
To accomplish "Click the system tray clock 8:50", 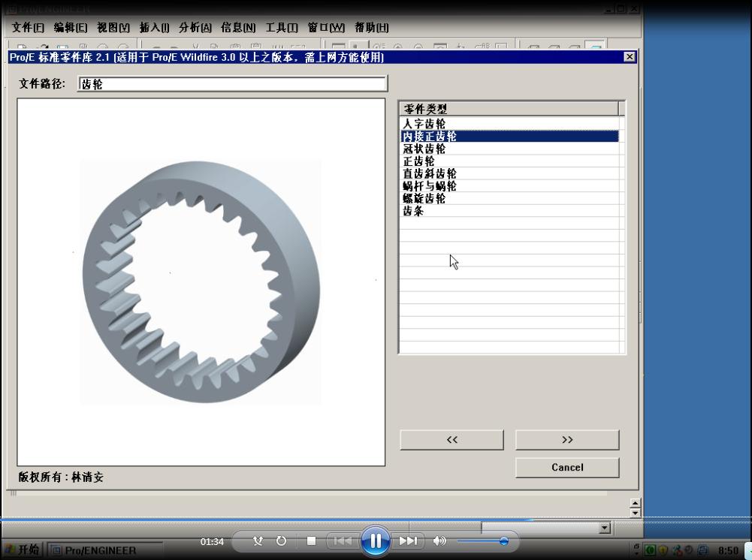I will click(728, 550).
